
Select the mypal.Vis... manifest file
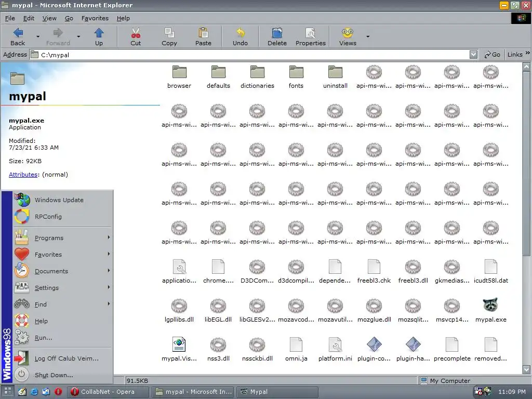point(179,350)
